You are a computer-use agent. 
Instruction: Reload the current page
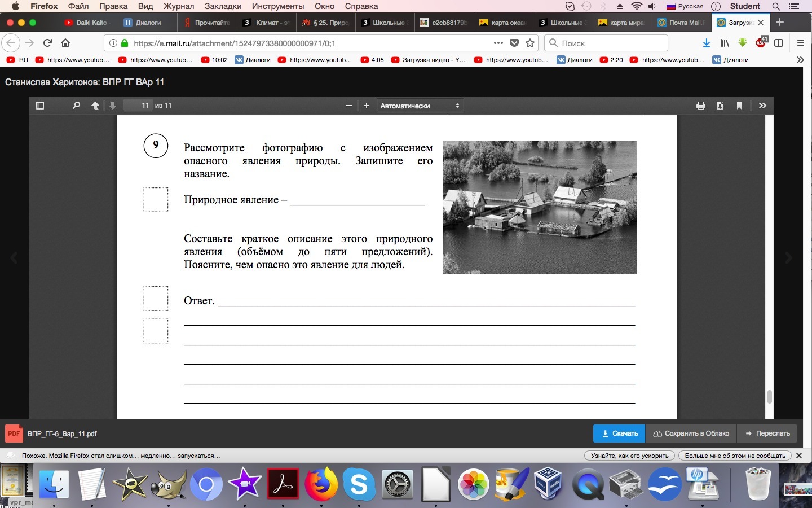pyautogui.click(x=47, y=43)
